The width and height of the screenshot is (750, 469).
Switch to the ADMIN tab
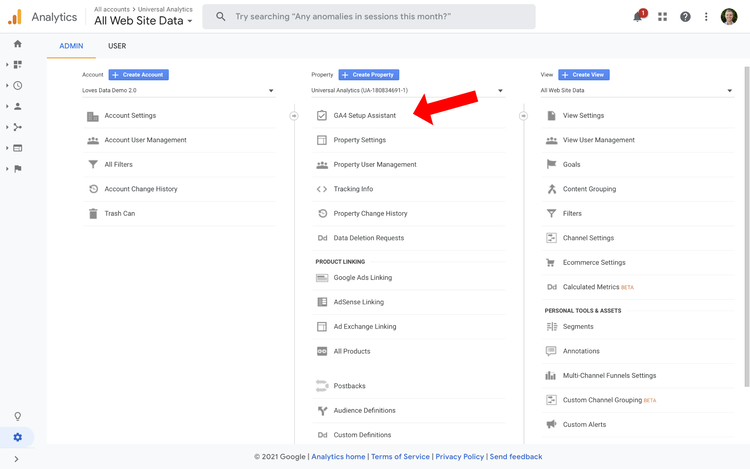point(71,46)
